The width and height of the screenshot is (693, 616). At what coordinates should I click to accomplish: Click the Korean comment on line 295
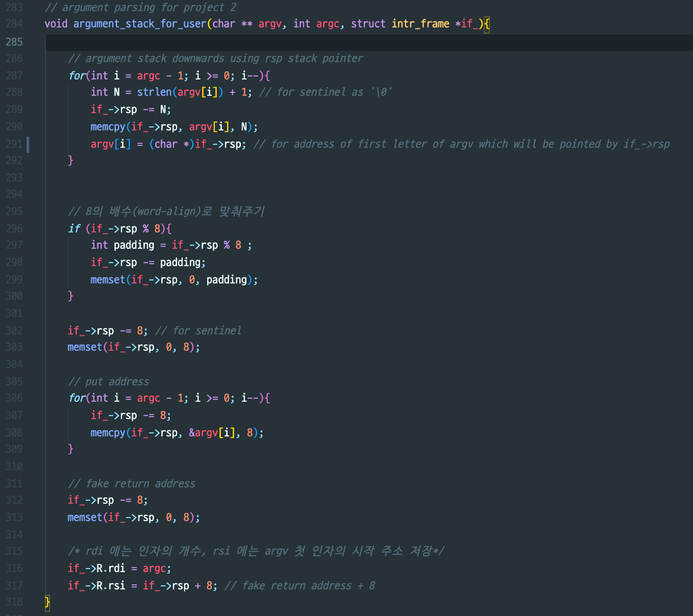pyautogui.click(x=167, y=211)
